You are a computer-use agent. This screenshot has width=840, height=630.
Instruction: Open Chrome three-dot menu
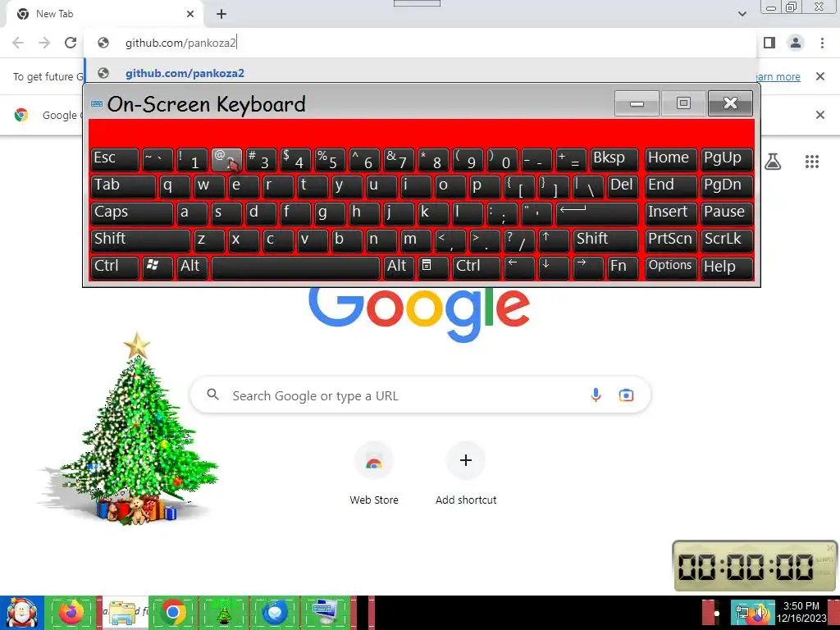[822, 43]
